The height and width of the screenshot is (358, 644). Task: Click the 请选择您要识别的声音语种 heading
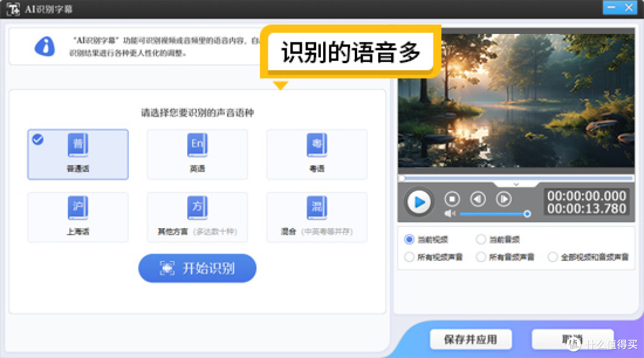point(197,113)
